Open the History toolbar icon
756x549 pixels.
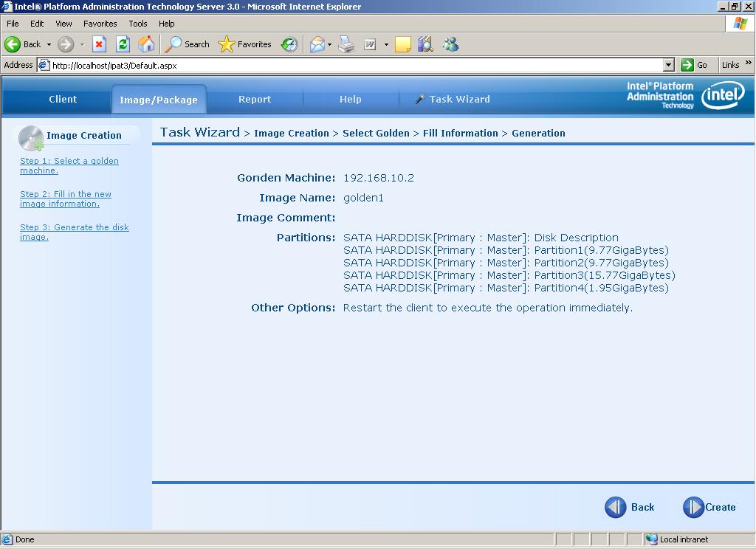(x=289, y=44)
